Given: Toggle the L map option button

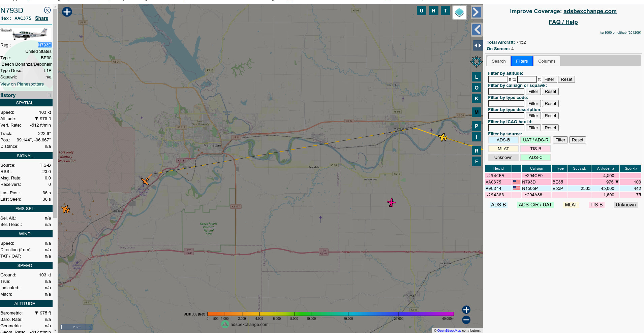Looking at the screenshot, I should coord(476,77).
